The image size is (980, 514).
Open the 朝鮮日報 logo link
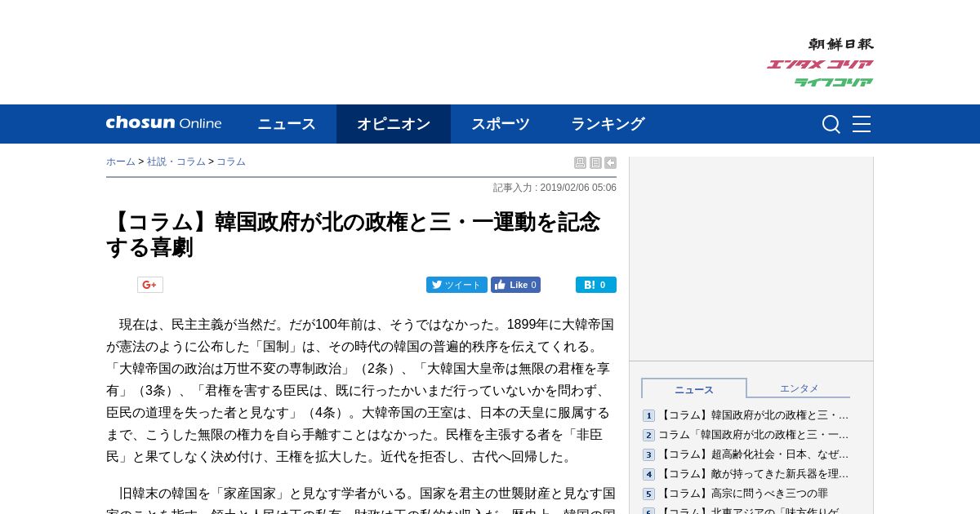pyautogui.click(x=840, y=44)
